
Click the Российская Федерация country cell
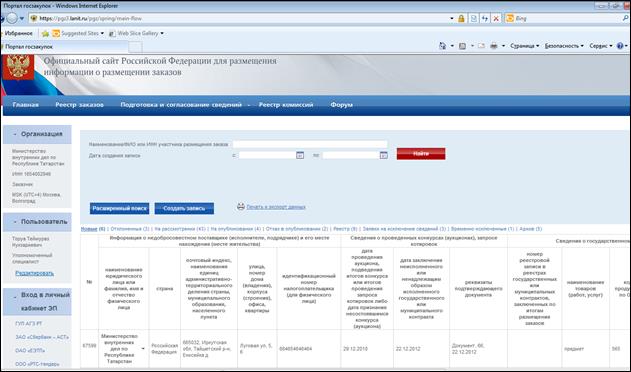coord(165,349)
